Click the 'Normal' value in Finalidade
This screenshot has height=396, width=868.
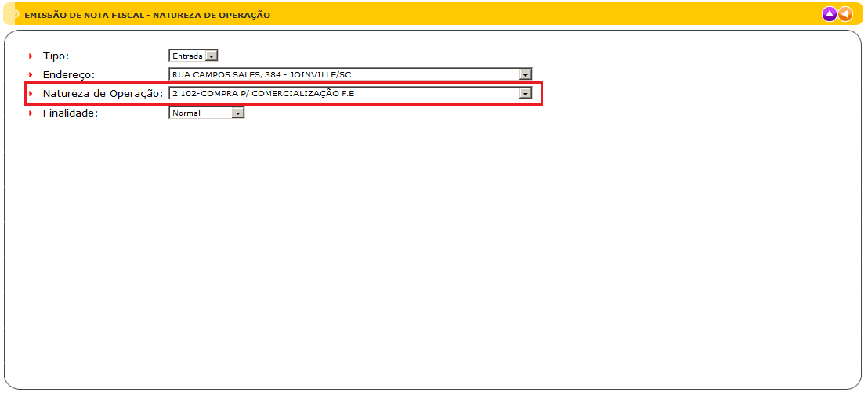tap(186, 113)
